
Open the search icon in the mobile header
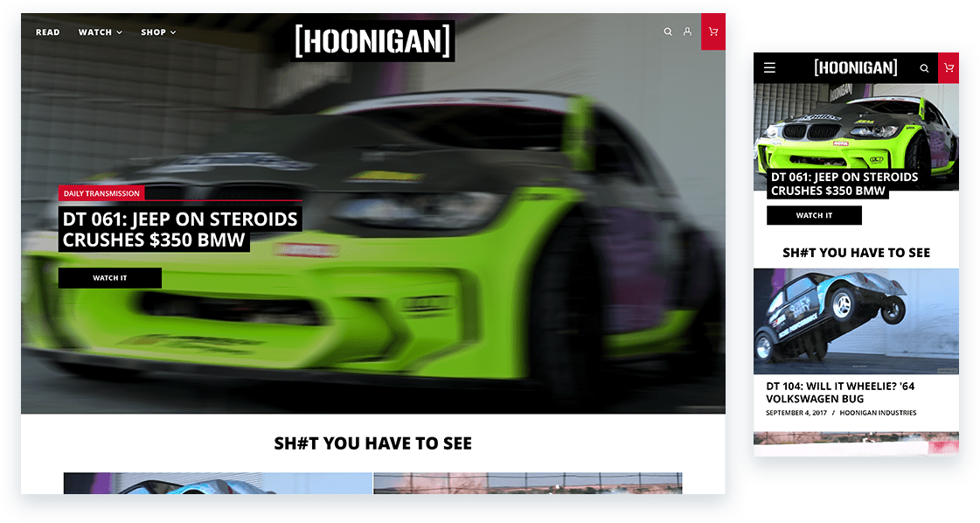924,67
